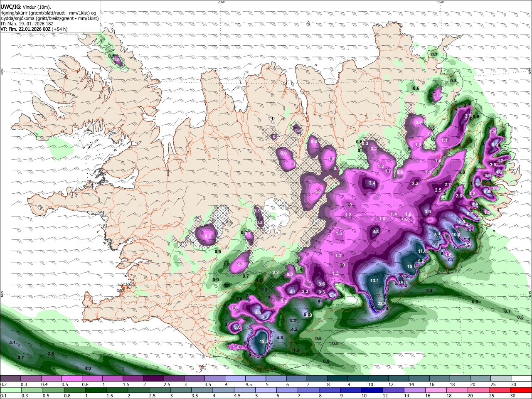This screenshot has width=532, height=399.
Task: Click lower legend violet swatch between 14 and 16
Action: [x=415, y=390]
